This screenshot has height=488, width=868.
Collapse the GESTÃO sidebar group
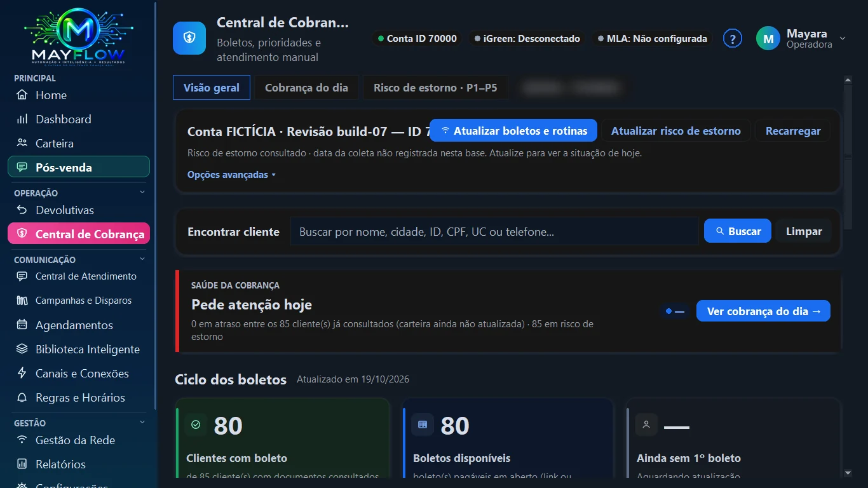click(x=142, y=423)
